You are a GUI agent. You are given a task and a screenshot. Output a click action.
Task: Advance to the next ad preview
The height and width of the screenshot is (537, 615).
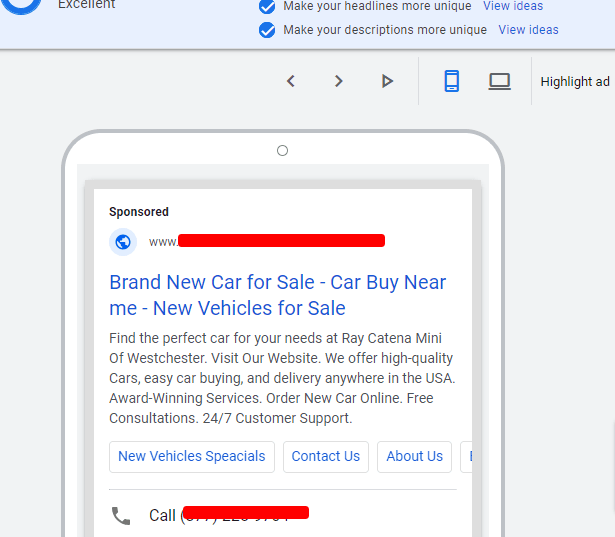(x=339, y=81)
